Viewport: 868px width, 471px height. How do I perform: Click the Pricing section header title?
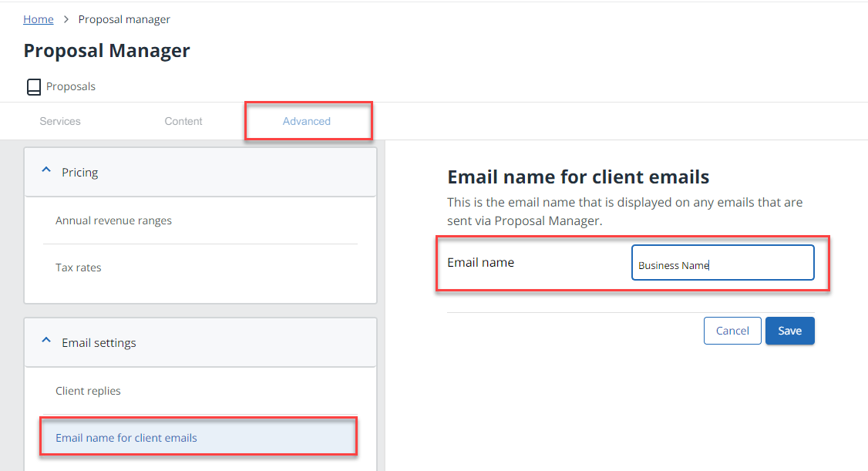(80, 173)
